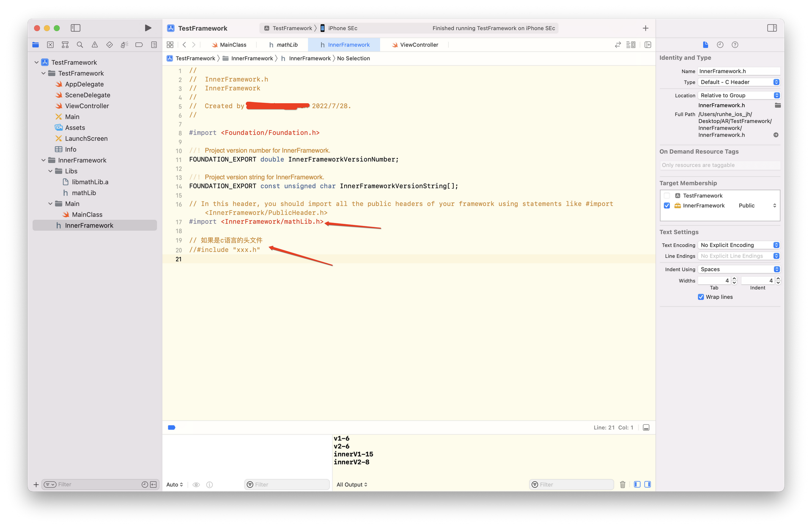Adjust Indent width stepper
This screenshot has width=812, height=528.
coord(778,281)
